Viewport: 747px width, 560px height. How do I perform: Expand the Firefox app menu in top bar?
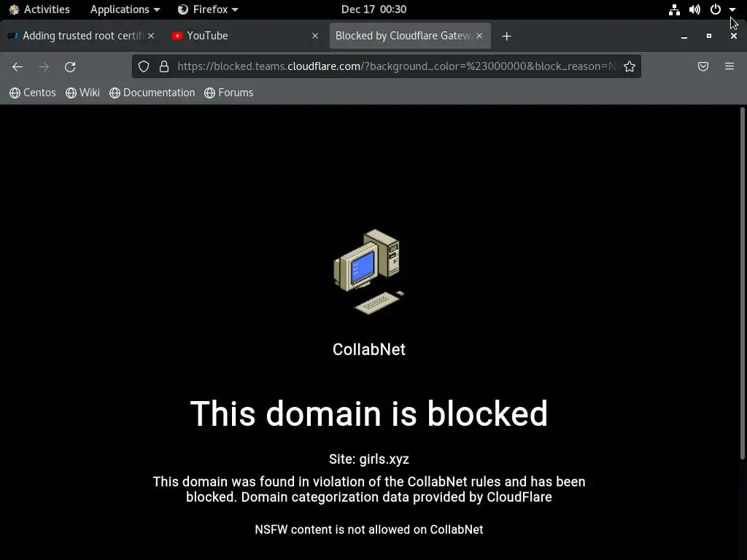[x=208, y=9]
